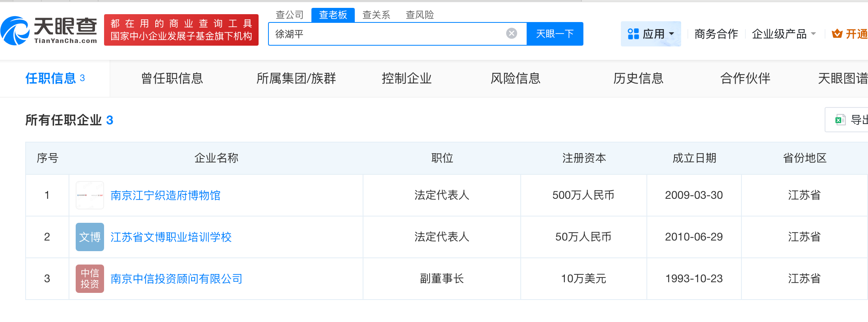The width and height of the screenshot is (868, 322).
Task: Select the 查关系 search tab
Action: [376, 15]
